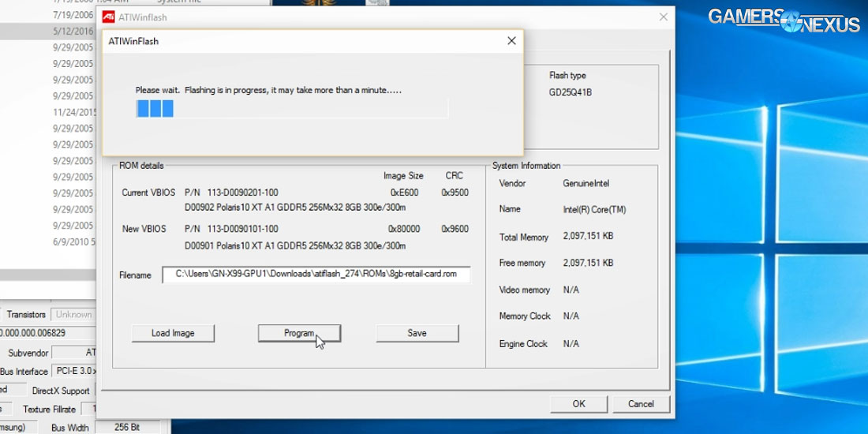Click the Name value Intel(R) Core(TM)
868x434 pixels.
pyautogui.click(x=594, y=210)
